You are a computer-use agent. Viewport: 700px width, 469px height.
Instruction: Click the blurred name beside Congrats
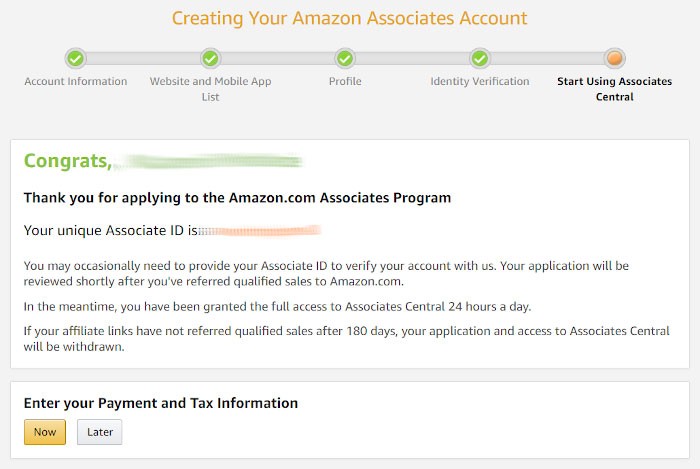(208, 161)
